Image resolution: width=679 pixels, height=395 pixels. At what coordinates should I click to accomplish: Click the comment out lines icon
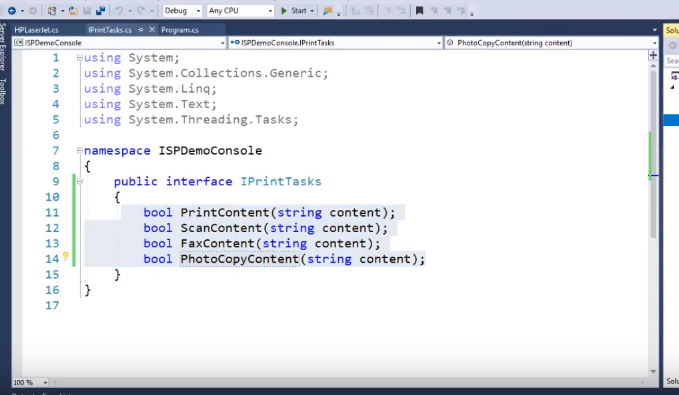click(x=388, y=11)
